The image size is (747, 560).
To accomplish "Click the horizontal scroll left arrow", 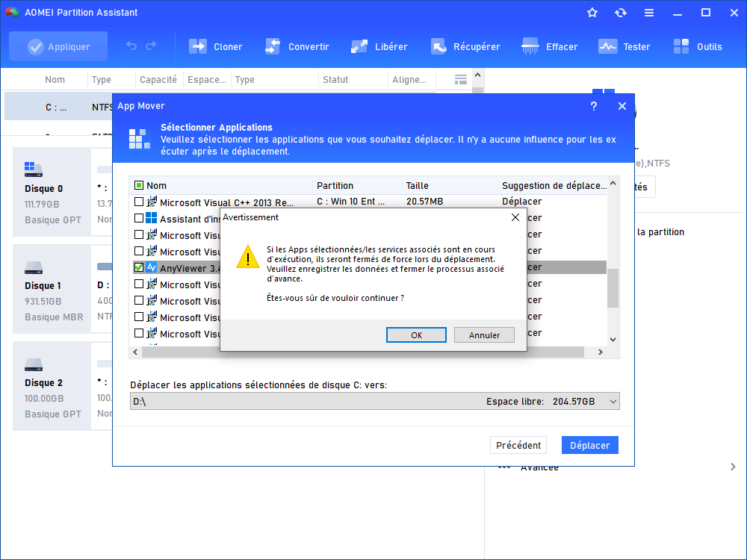I will point(135,352).
